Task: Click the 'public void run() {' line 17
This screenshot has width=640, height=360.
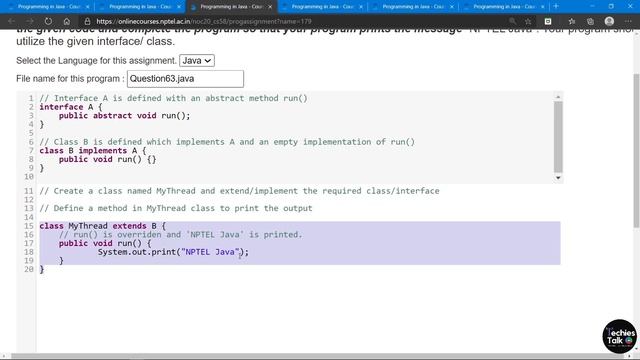Action: pos(105,243)
